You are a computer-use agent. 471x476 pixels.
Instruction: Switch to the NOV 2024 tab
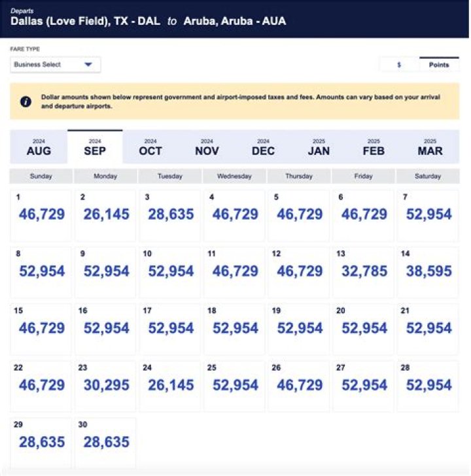[x=207, y=147]
